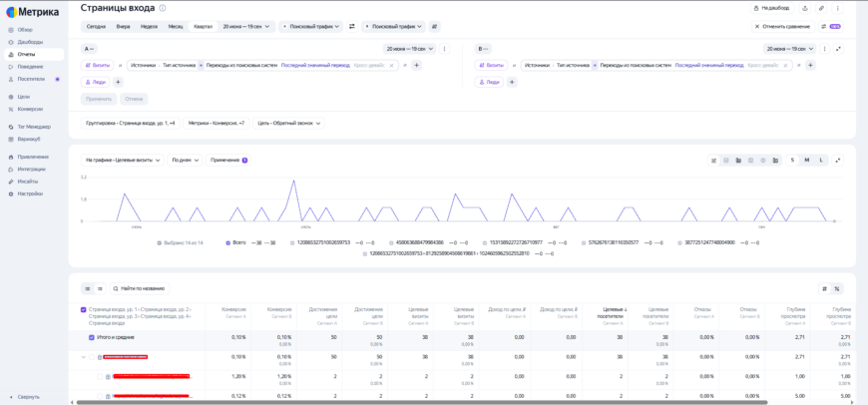Swap segments with the arrows icon
This screenshot has width=868, height=405.
tap(351, 26)
